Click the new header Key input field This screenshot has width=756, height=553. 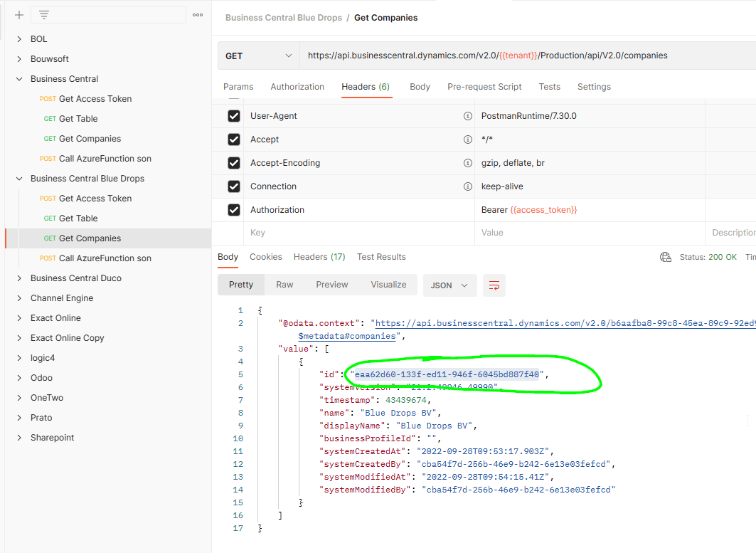click(358, 233)
